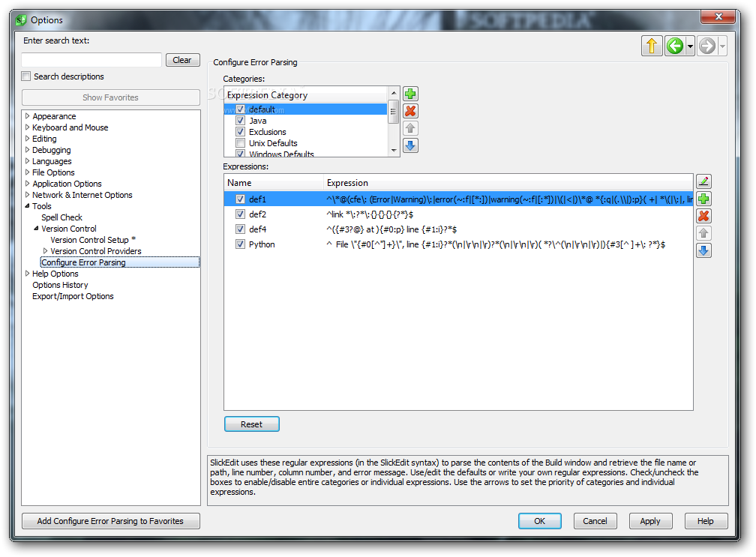The height and width of the screenshot is (557, 756).
Task: Click categories list scroll up arrow
Action: pyautogui.click(x=394, y=92)
